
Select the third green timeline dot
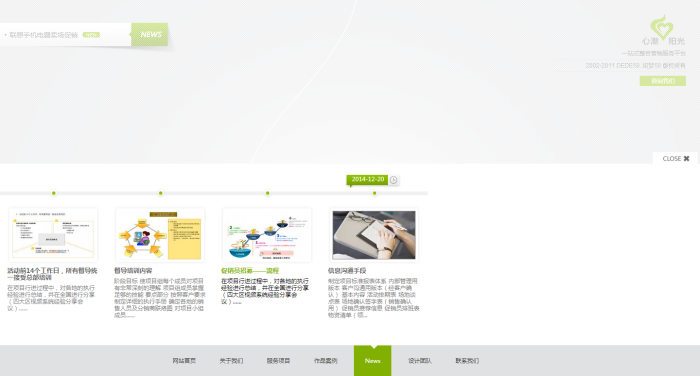pos(267,193)
